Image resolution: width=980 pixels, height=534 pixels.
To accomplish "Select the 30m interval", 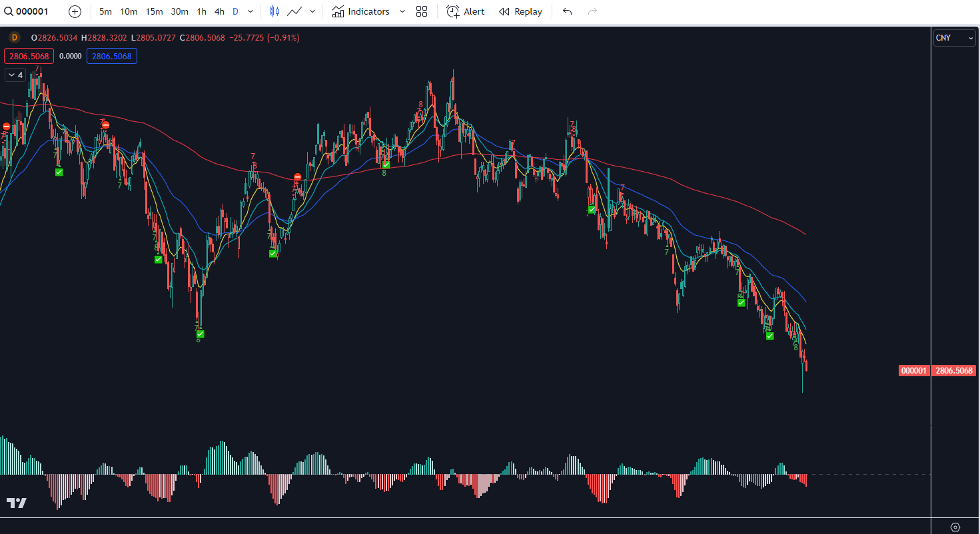I will 179,11.
